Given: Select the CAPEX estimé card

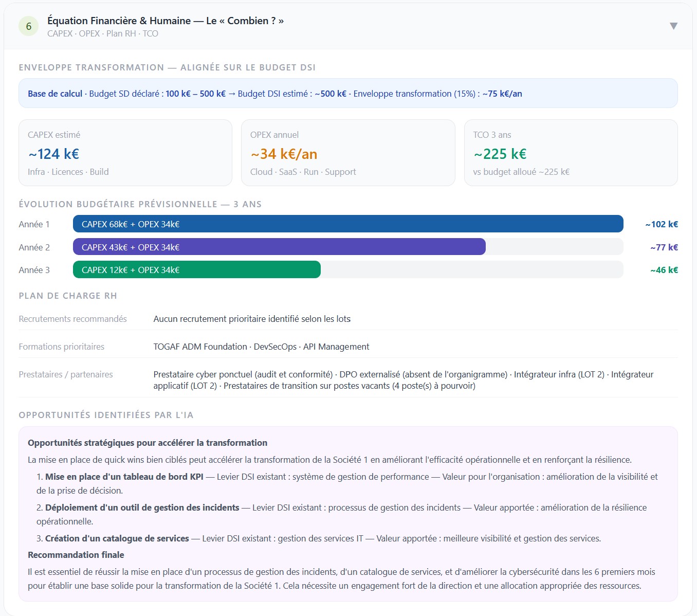Looking at the screenshot, I should (125, 153).
